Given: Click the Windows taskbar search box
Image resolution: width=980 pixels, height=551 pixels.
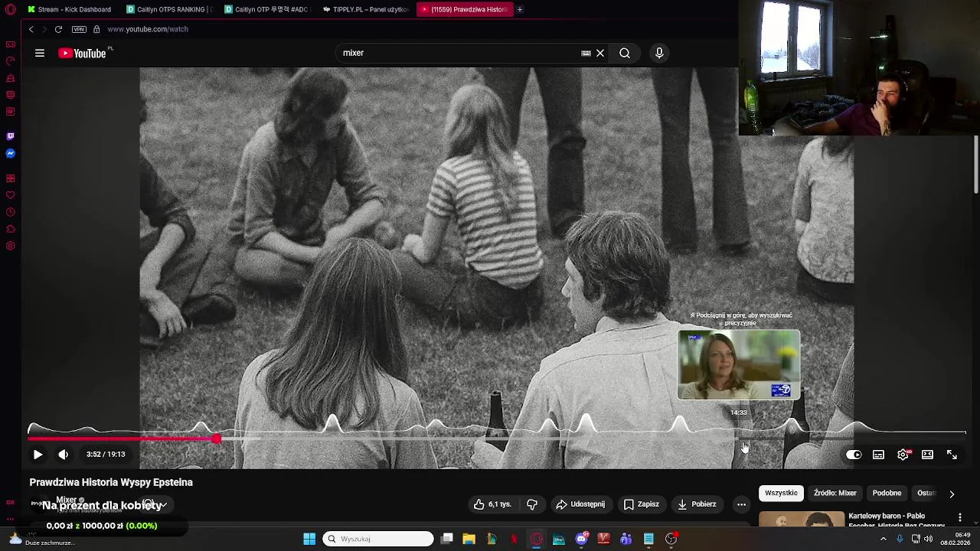Looking at the screenshot, I should 378,539.
